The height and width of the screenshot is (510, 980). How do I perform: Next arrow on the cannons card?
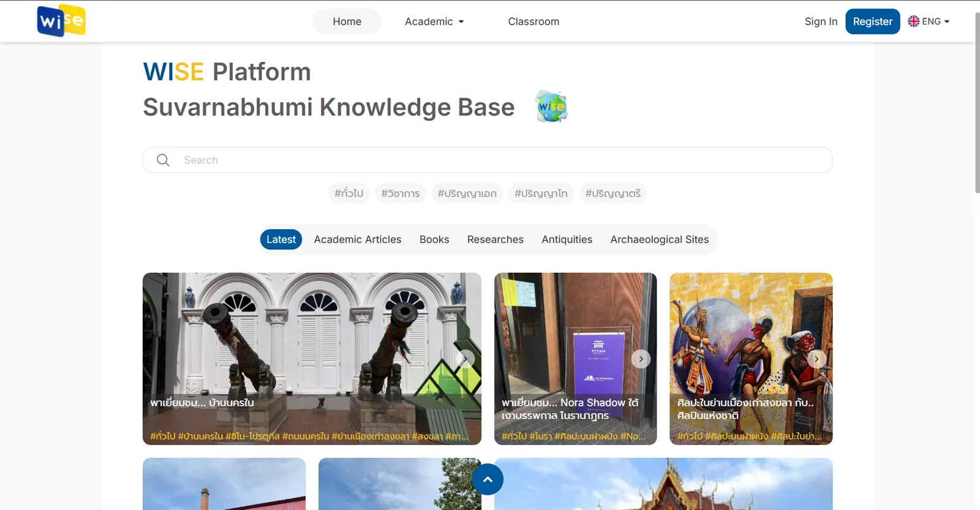465,359
